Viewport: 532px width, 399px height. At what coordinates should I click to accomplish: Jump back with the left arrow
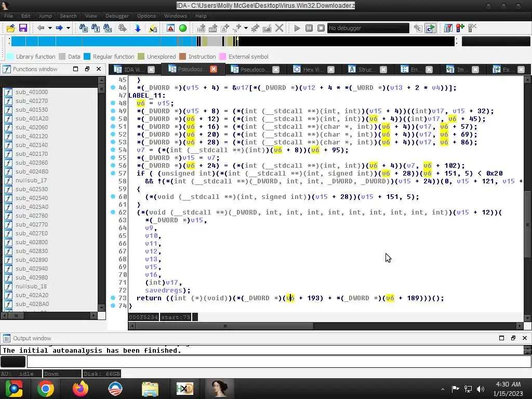41,28
